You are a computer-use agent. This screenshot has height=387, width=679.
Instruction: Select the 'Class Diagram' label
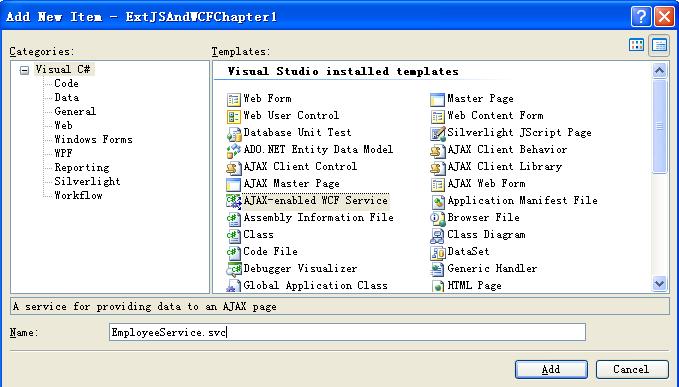click(x=486, y=235)
